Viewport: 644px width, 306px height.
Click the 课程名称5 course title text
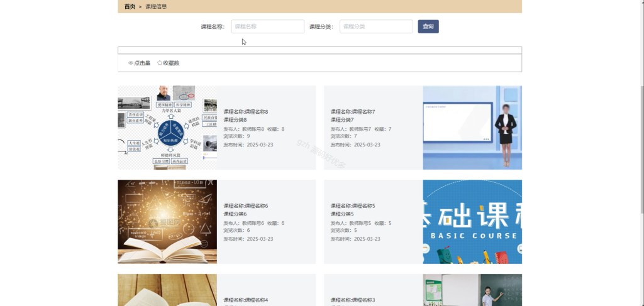(353, 206)
